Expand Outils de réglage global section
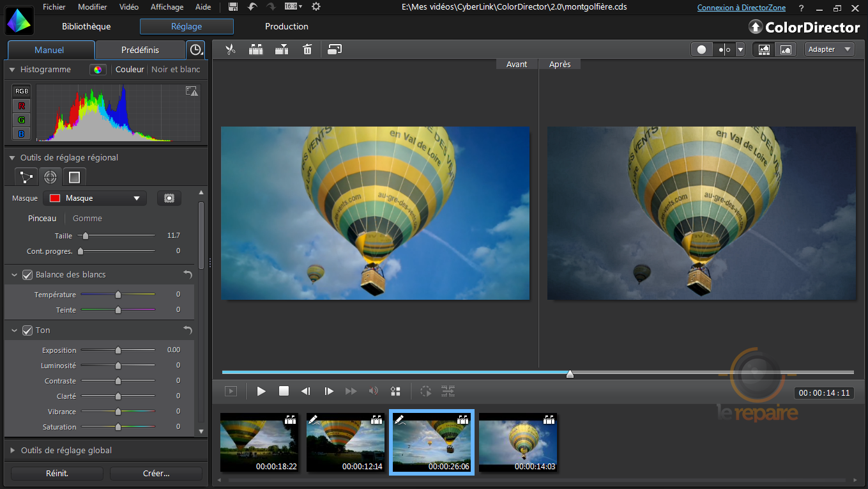This screenshot has height=489, width=868. [x=66, y=450]
